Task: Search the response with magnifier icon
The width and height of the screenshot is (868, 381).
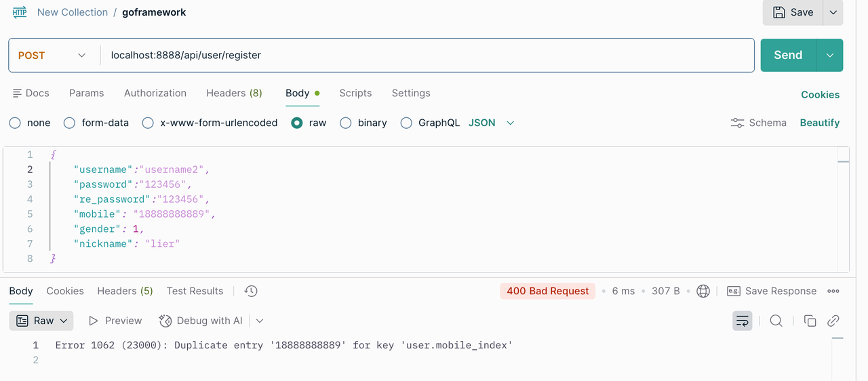Action: (776, 321)
